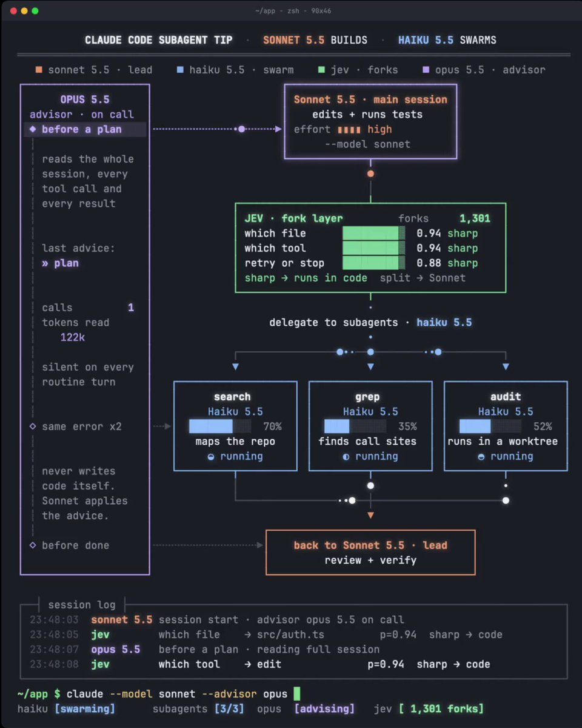
Task: Click the "which file" confidence bar
Action: pos(373,234)
